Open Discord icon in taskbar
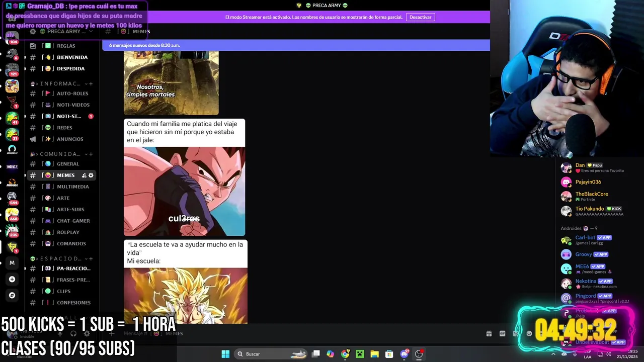644x362 pixels. [404, 354]
